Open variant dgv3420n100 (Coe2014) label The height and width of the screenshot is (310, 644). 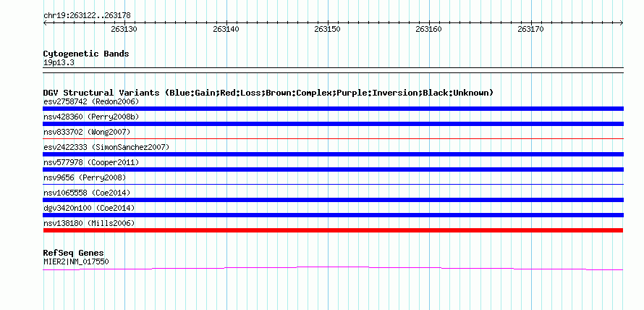[x=89, y=208]
